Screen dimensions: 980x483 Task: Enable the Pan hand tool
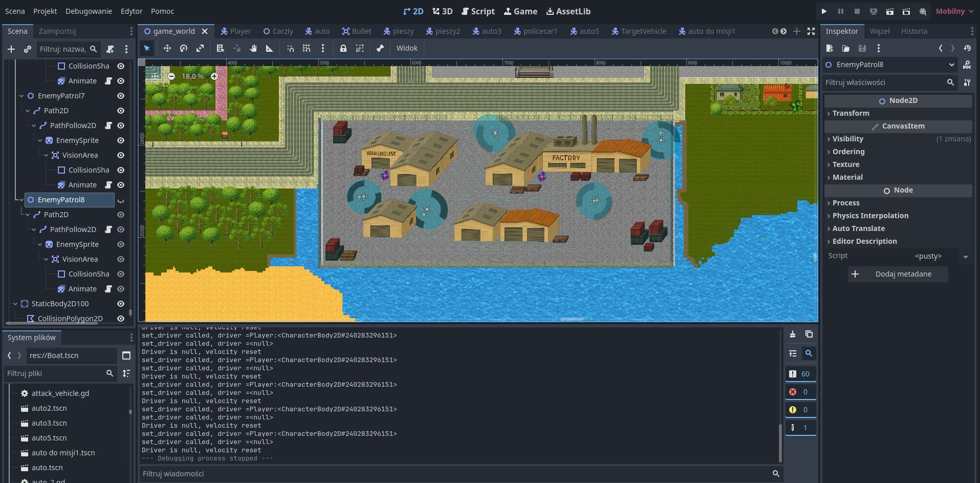[253, 48]
